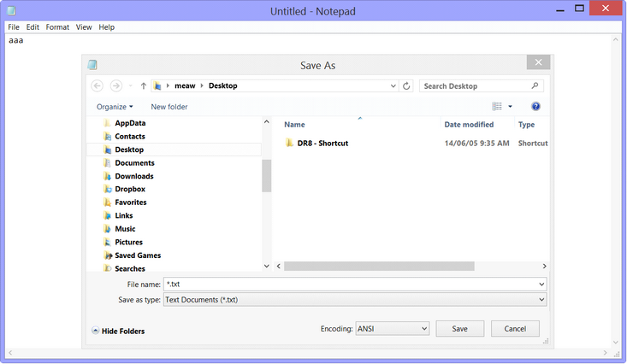Refresh the Desktop folder listing
The width and height of the screenshot is (627, 364).
point(406,85)
